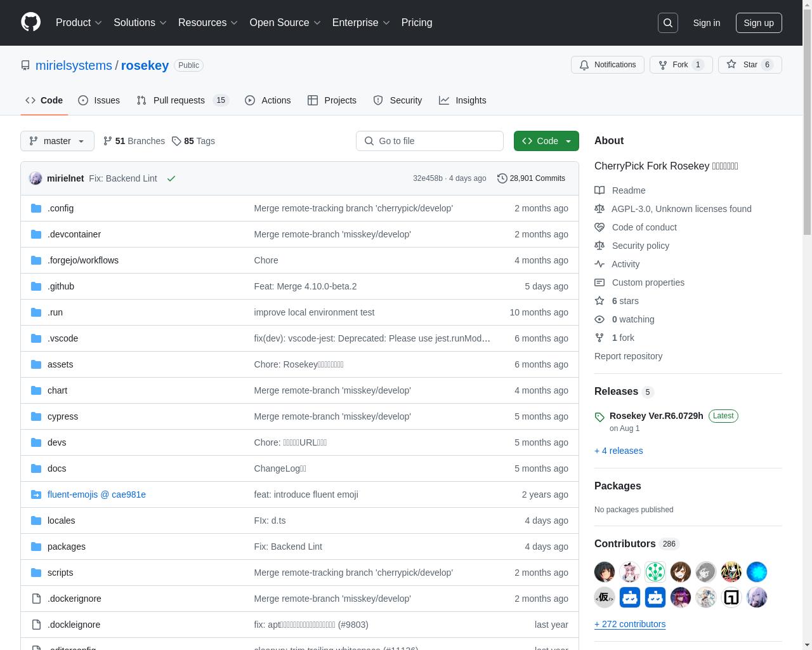Open the master branch selector
This screenshot has width=812, height=650.
(x=57, y=141)
